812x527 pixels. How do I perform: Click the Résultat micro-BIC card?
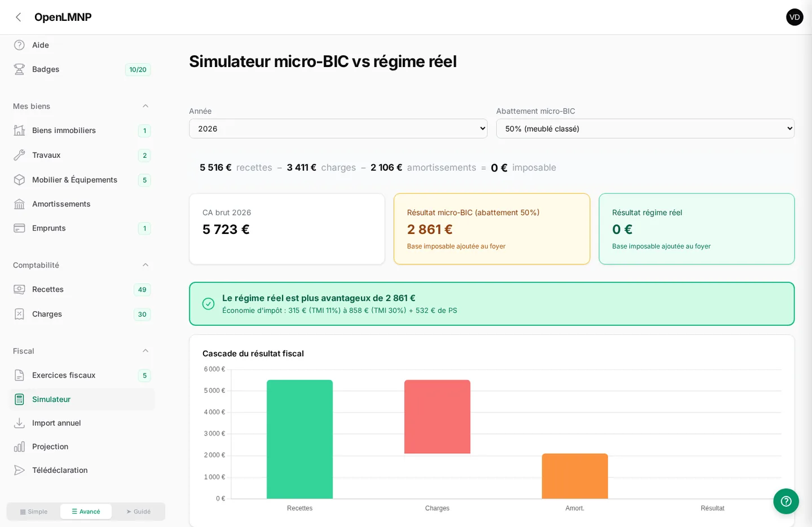point(492,229)
